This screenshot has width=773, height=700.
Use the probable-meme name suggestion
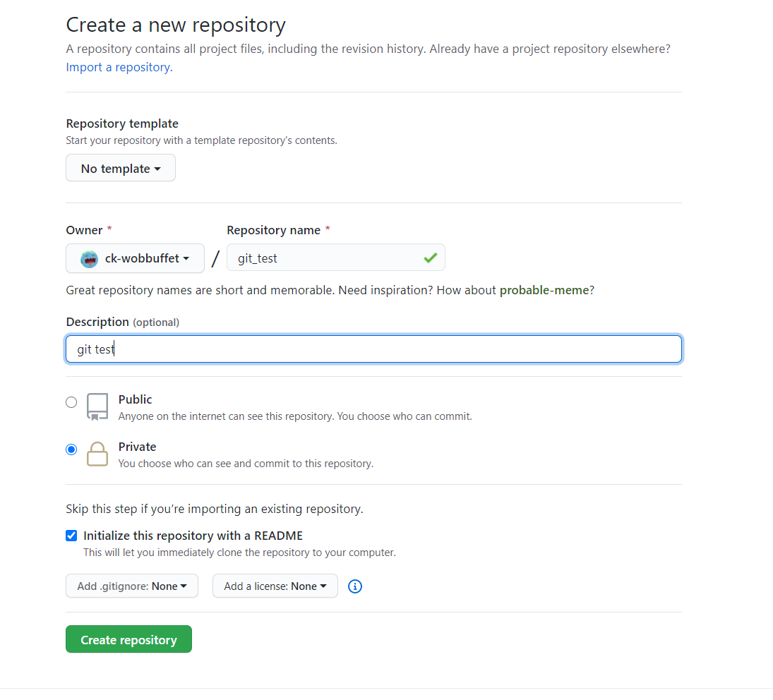544,290
